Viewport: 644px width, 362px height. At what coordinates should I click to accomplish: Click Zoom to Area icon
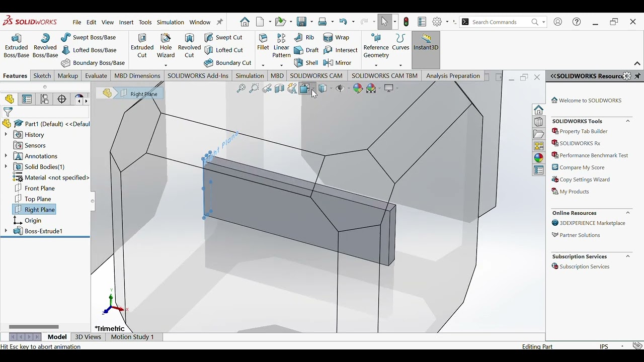(x=254, y=88)
